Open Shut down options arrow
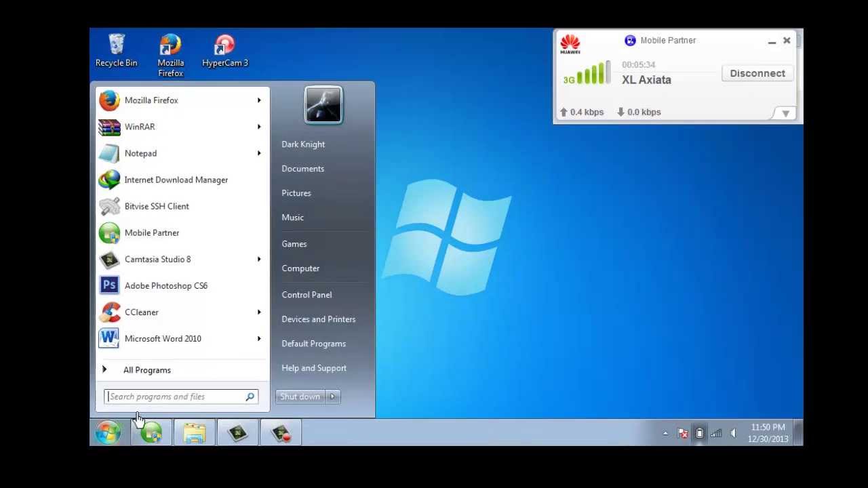 click(x=332, y=396)
